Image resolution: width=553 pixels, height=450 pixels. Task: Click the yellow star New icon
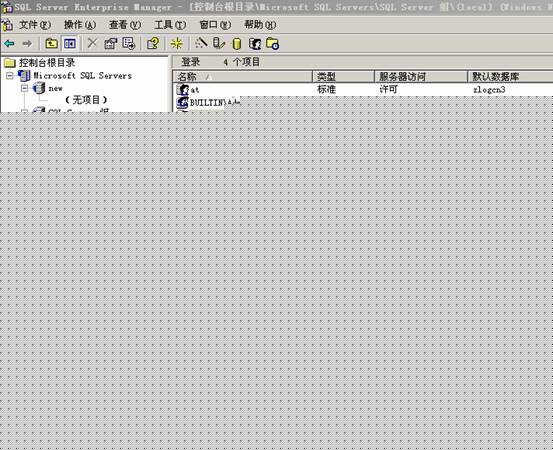pos(176,44)
